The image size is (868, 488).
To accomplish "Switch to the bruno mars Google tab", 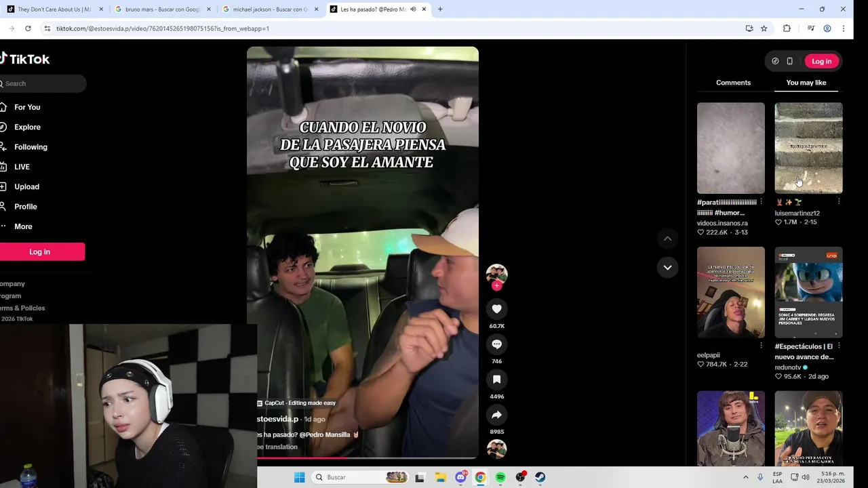I will click(162, 9).
